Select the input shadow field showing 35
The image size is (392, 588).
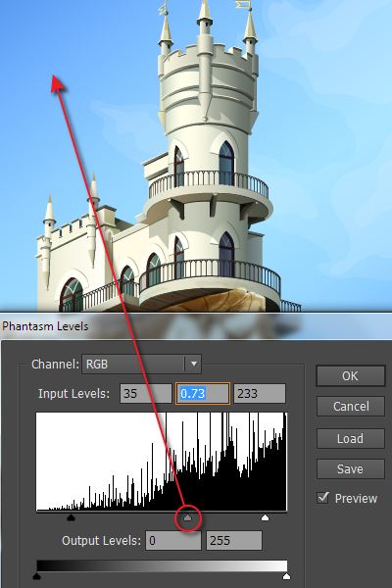[146, 393]
